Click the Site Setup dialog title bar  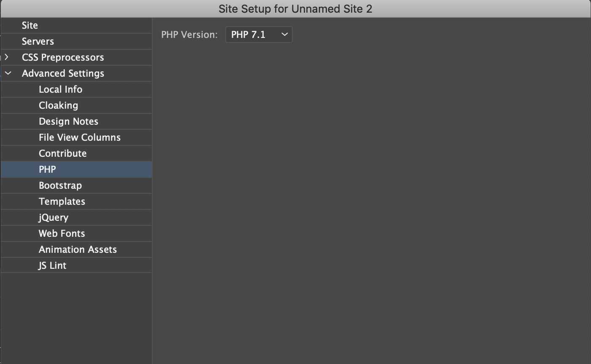[295, 8]
